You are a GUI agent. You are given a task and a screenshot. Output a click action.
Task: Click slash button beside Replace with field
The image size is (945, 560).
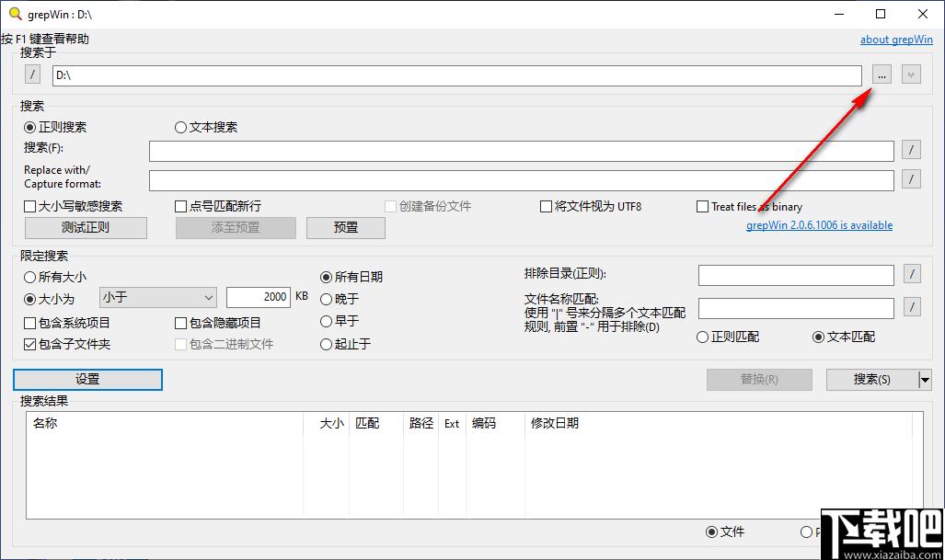click(911, 178)
